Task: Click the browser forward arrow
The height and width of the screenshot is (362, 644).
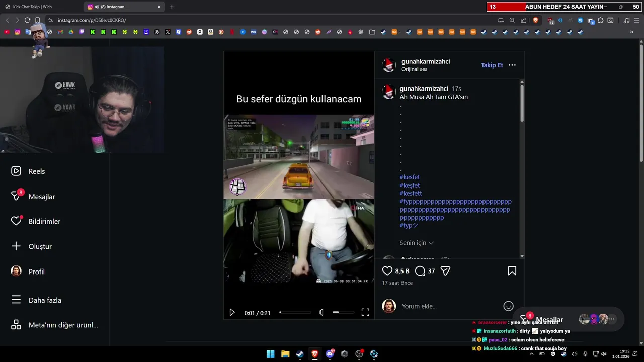Action: pos(17,20)
